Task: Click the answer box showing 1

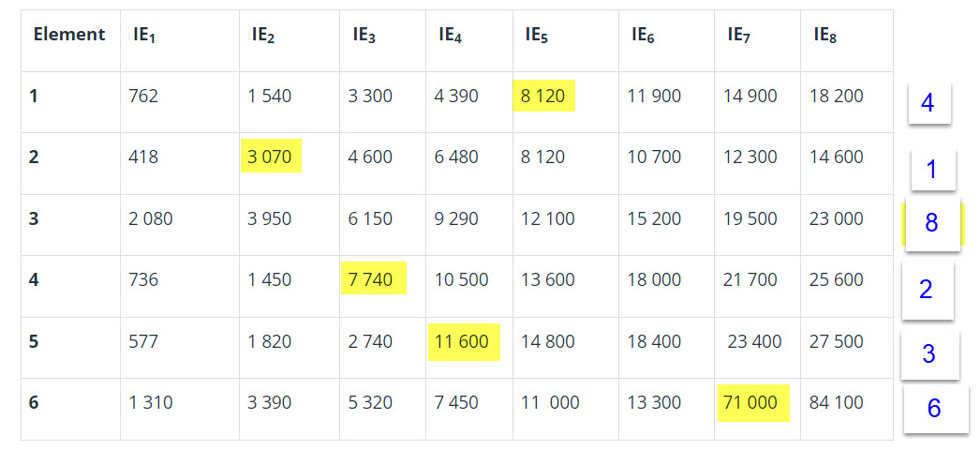Action: point(933,169)
